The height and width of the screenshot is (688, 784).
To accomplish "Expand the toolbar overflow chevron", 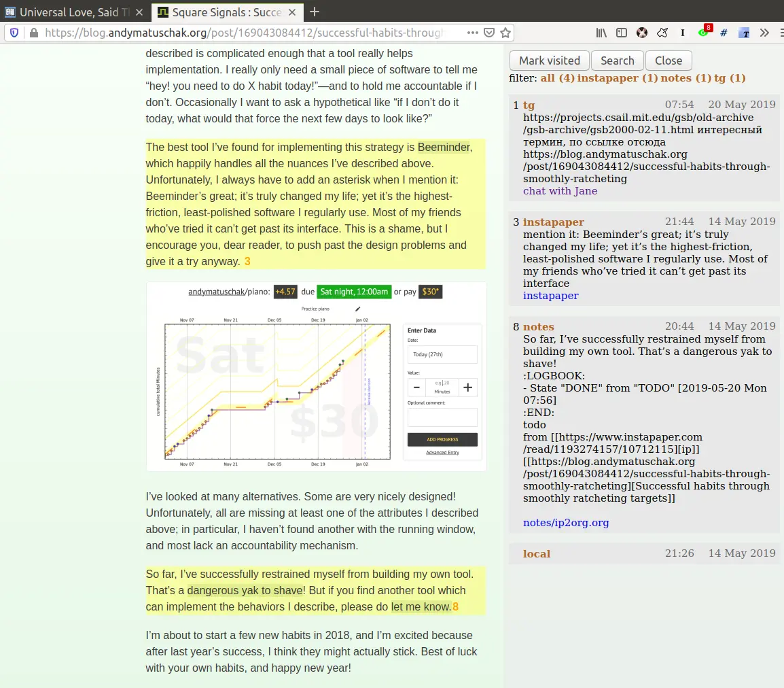I will click(x=764, y=33).
